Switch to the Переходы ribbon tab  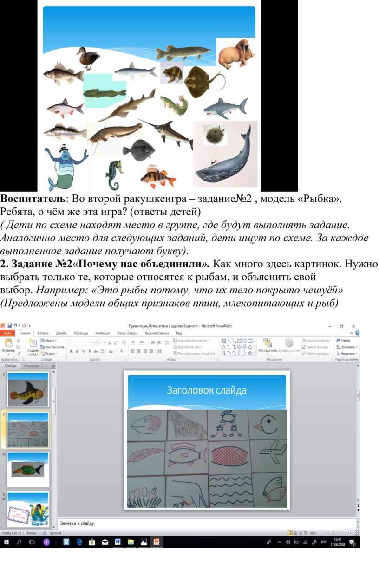(x=81, y=333)
